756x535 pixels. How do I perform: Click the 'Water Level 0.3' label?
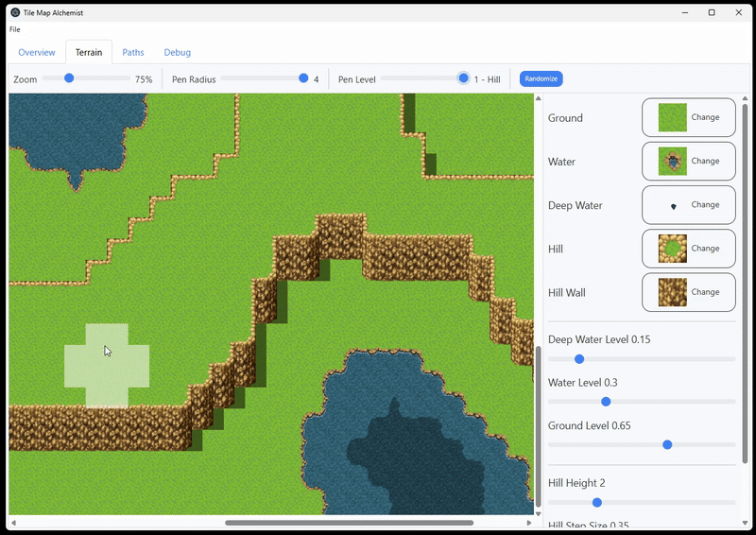[582, 383]
